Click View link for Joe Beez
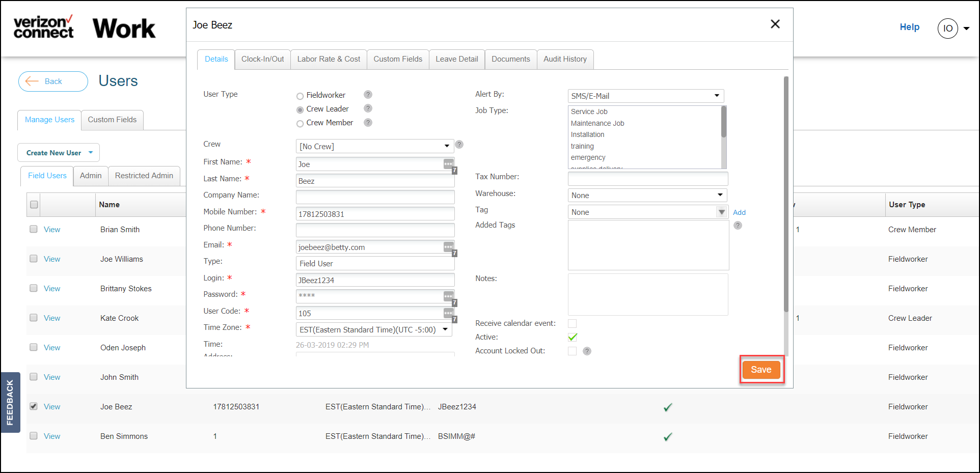Image resolution: width=980 pixels, height=473 pixels. click(x=52, y=407)
